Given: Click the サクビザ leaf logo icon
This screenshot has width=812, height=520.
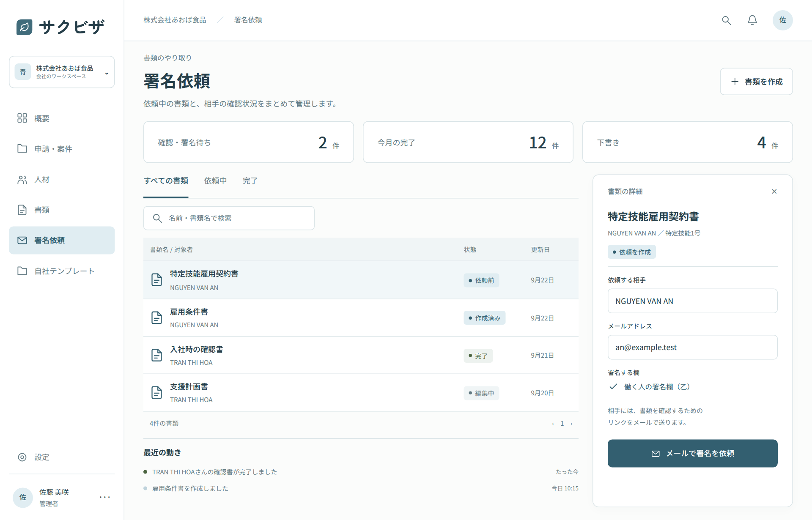Looking at the screenshot, I should point(24,27).
